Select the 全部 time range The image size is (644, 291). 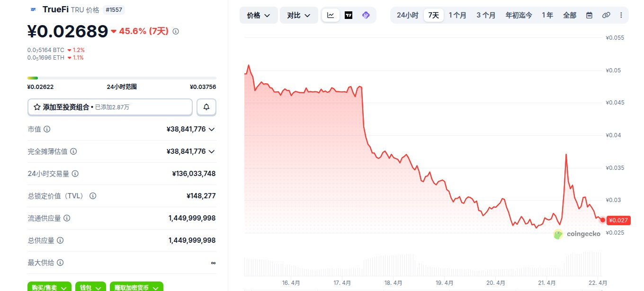[570, 15]
